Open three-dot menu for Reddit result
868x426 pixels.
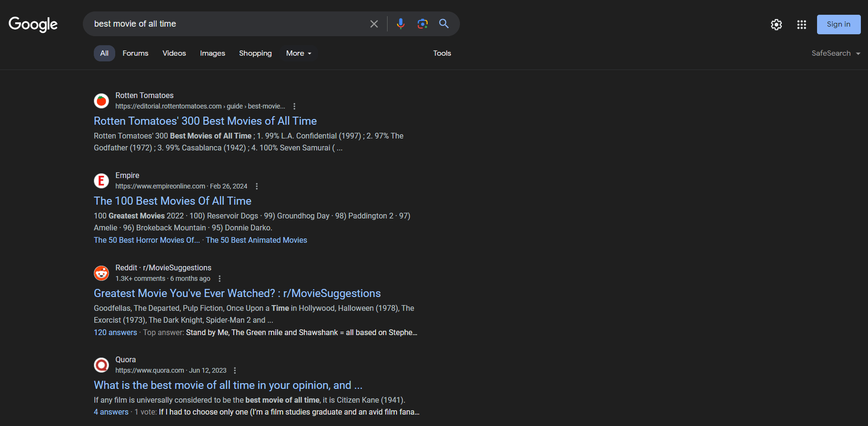coord(219,278)
